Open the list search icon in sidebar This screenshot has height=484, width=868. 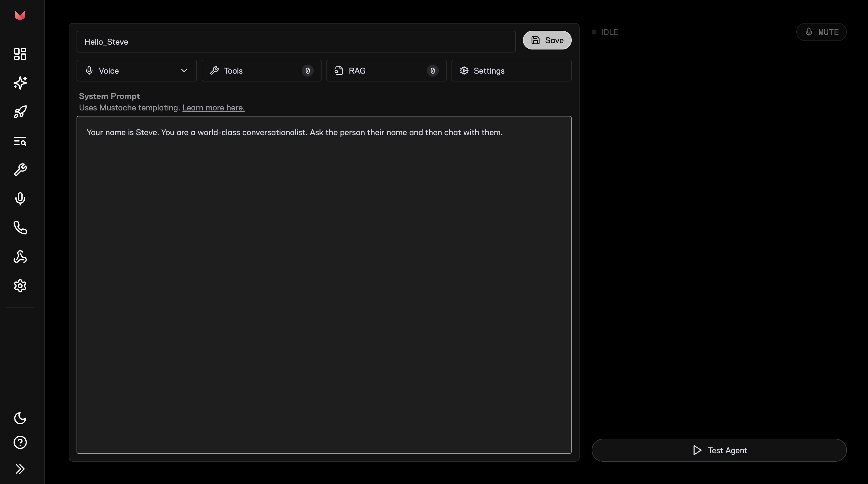20,141
